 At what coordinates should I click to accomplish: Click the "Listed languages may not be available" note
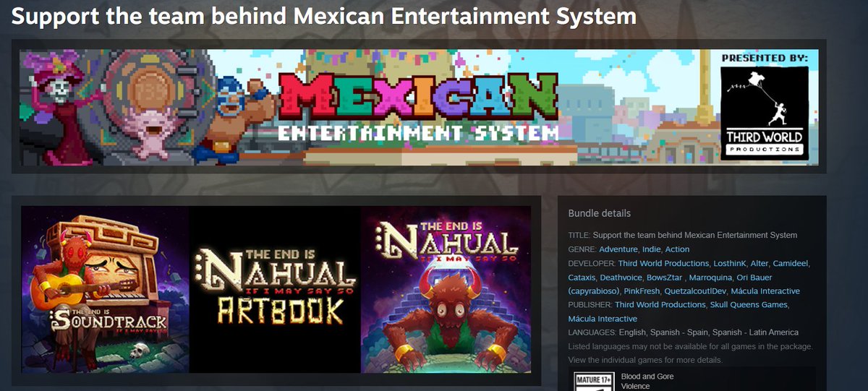tap(691, 346)
